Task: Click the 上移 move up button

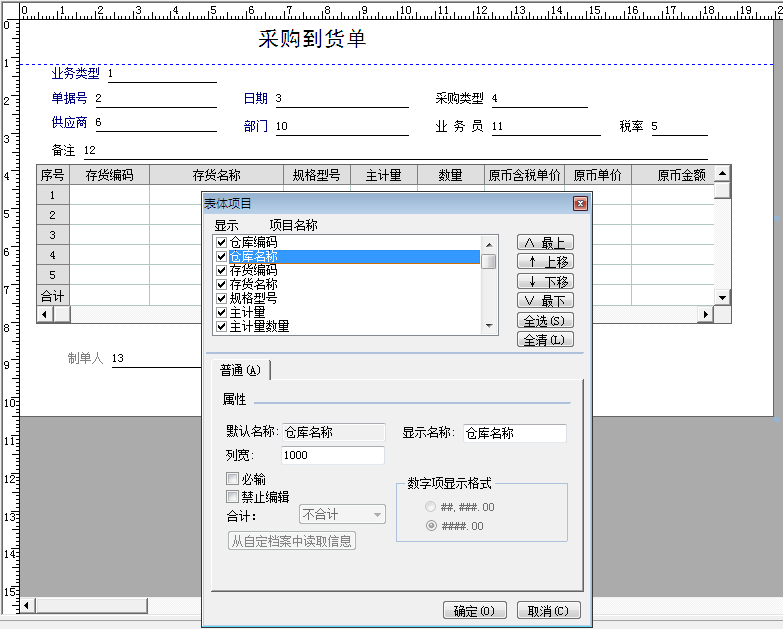Action: tap(545, 262)
